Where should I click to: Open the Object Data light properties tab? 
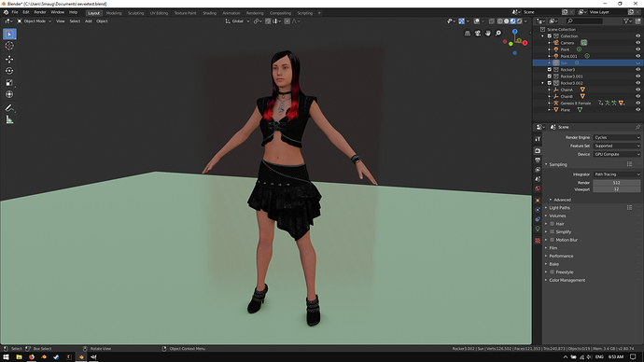tap(538, 229)
